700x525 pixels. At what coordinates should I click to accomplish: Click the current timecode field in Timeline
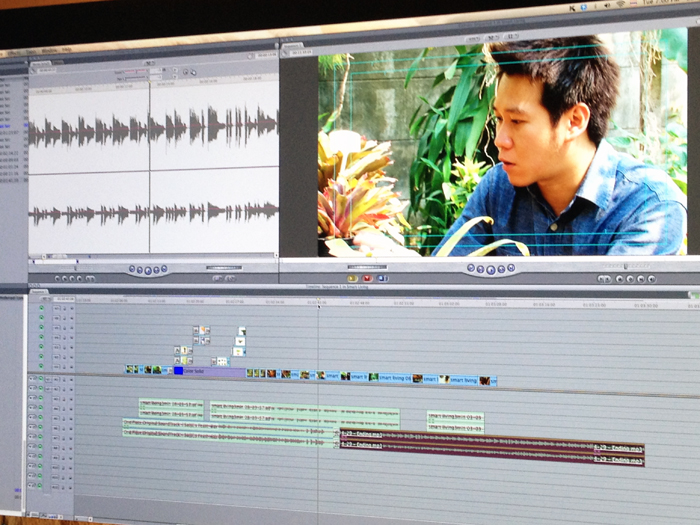point(64,299)
